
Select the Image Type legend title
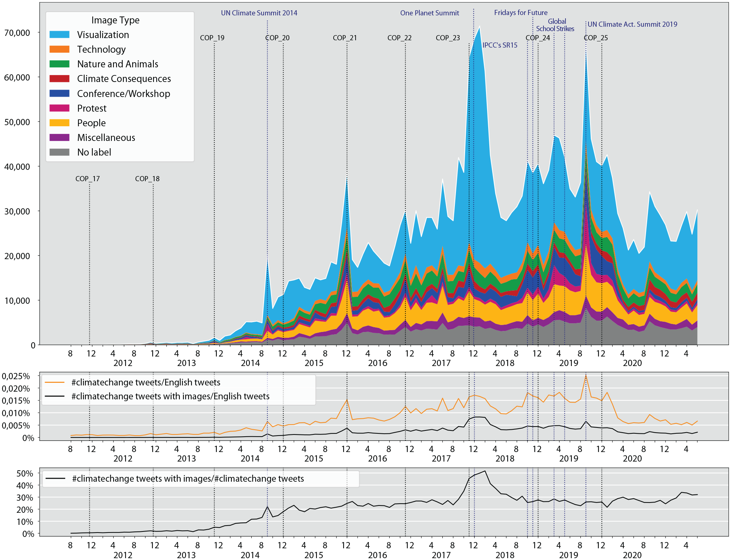coord(115,20)
